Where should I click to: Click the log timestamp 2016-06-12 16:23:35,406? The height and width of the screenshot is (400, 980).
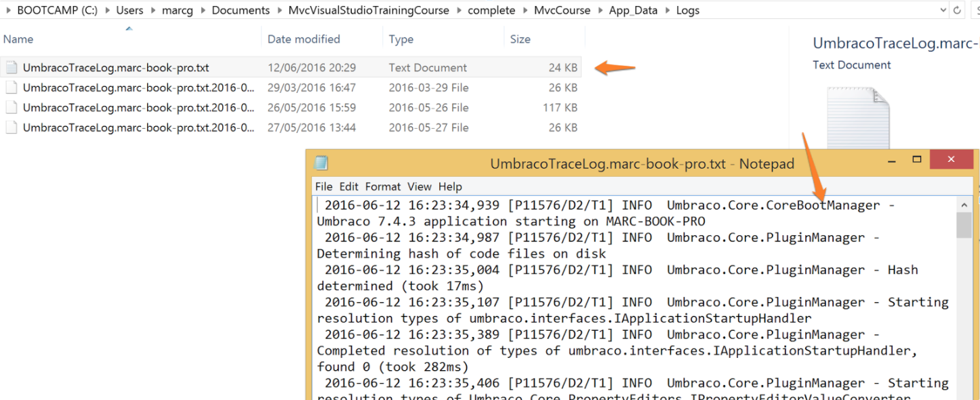pos(412,383)
